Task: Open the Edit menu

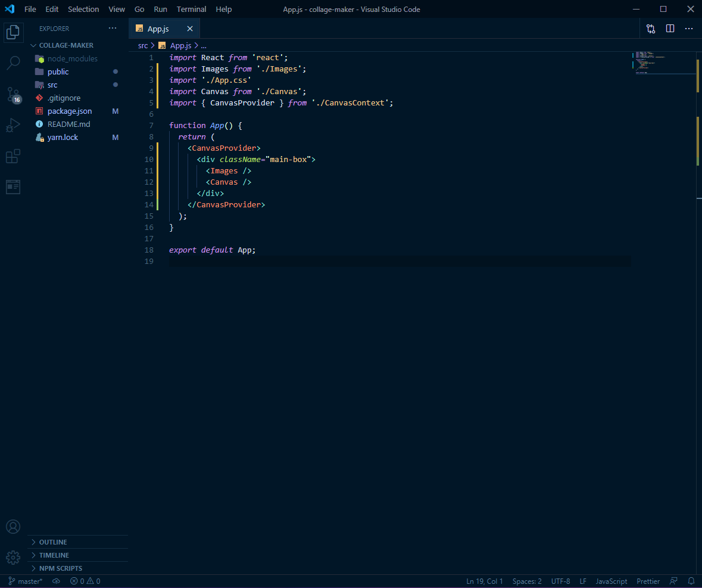Action: pos(52,9)
